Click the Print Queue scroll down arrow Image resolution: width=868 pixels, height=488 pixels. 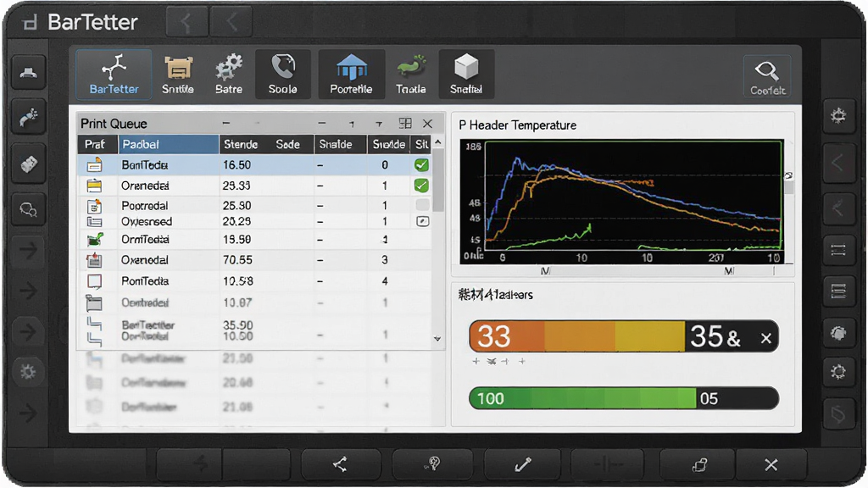tap(437, 339)
